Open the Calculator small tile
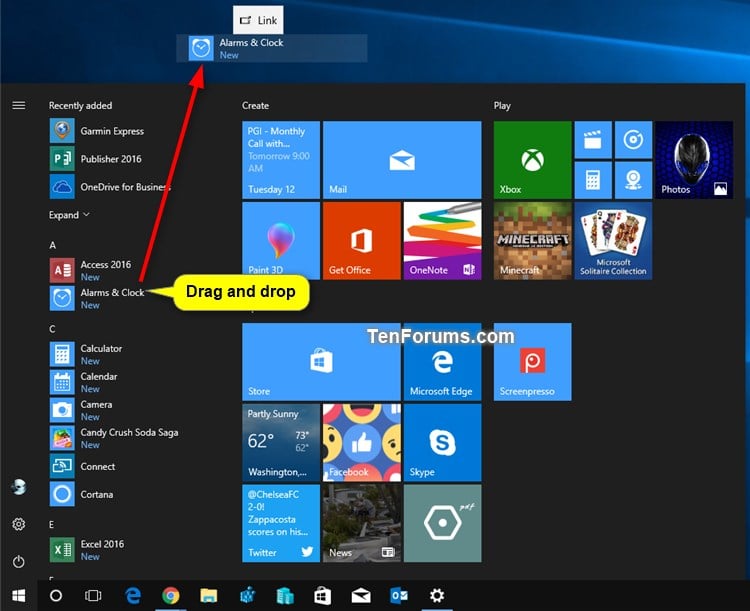 coord(593,180)
